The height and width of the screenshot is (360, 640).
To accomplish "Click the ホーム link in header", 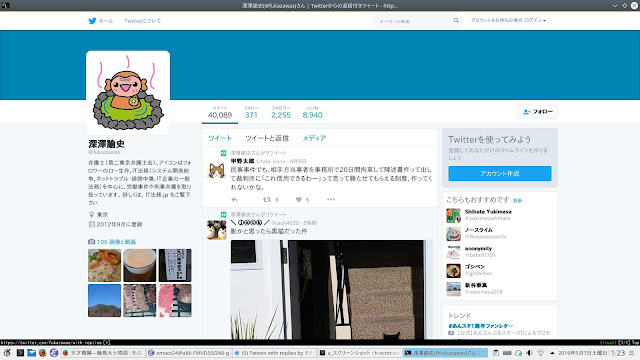I will (106, 21).
